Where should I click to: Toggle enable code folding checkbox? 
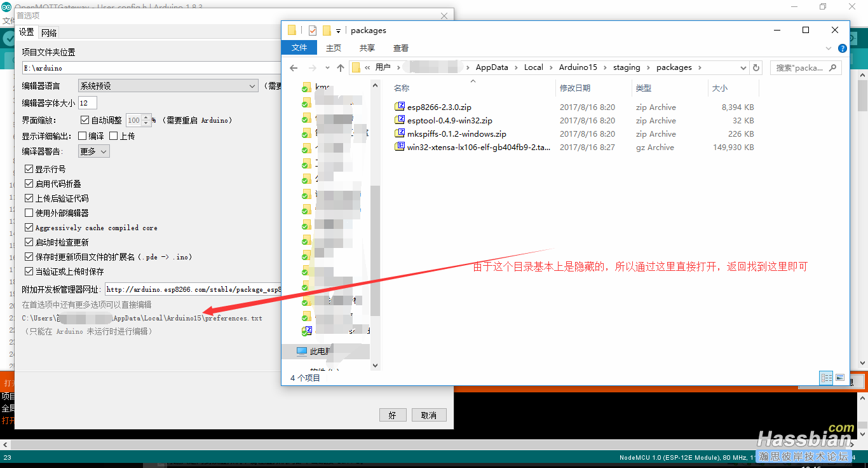pos(29,184)
